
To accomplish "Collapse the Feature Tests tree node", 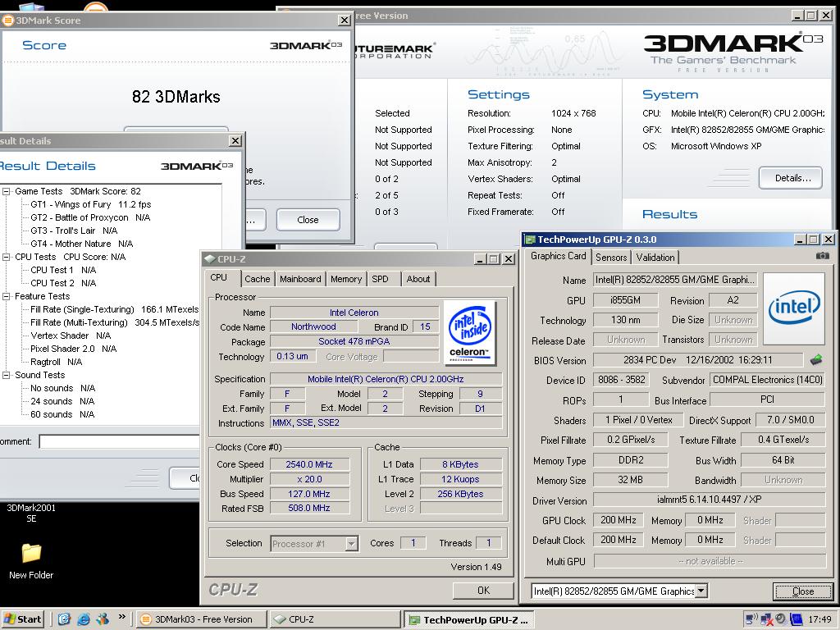I will [x=7, y=296].
